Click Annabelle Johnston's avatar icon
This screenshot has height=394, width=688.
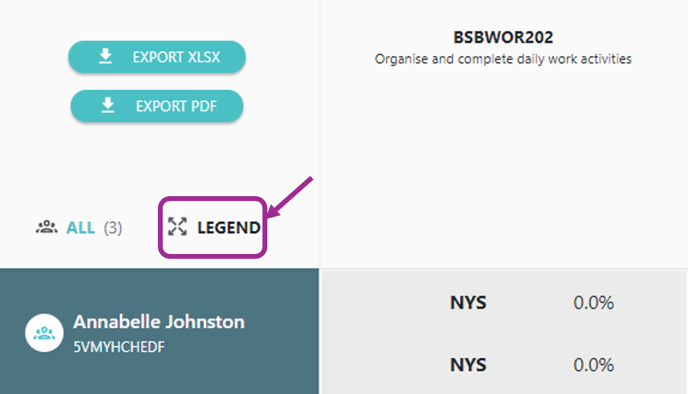pyautogui.click(x=44, y=333)
